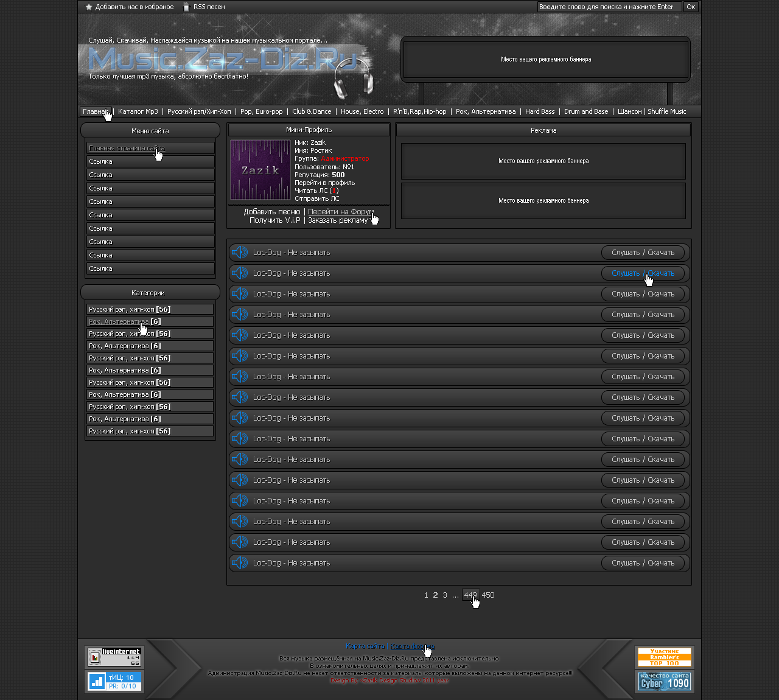
Task: Go to pagination page 450
Action: tap(488, 595)
